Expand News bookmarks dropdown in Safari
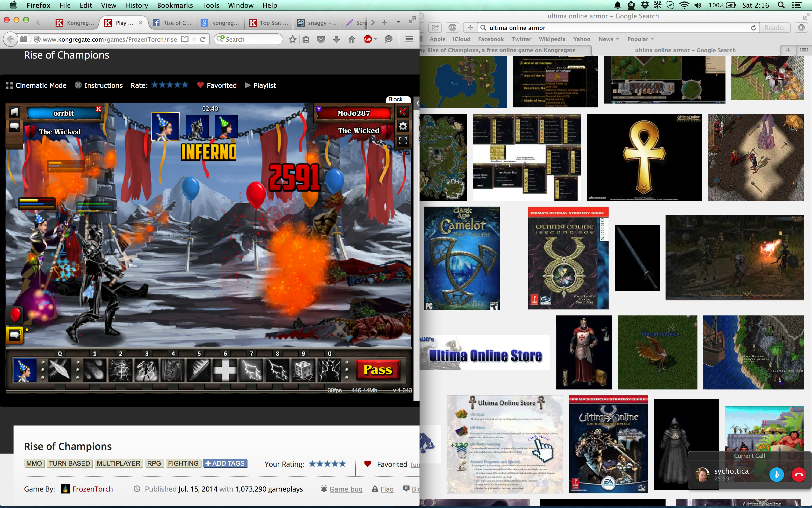This screenshot has height=508, width=812. 617,39
